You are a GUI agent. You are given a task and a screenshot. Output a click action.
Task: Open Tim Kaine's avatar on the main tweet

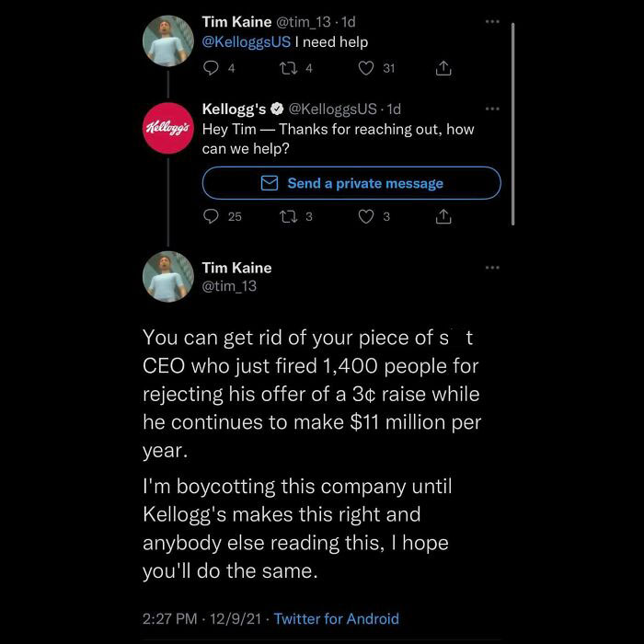(167, 276)
